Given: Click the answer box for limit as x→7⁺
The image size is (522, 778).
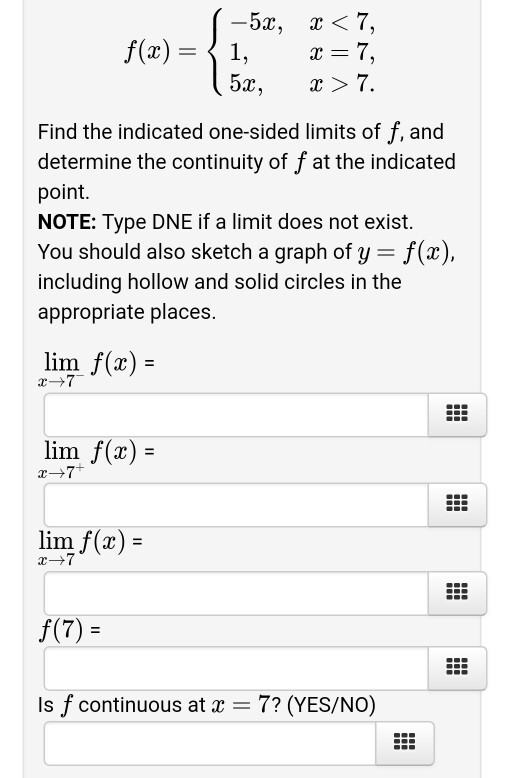Looking at the screenshot, I should tap(236, 504).
